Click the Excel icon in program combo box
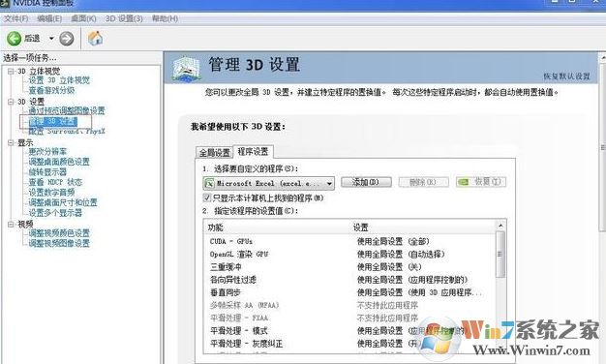 tap(209, 183)
